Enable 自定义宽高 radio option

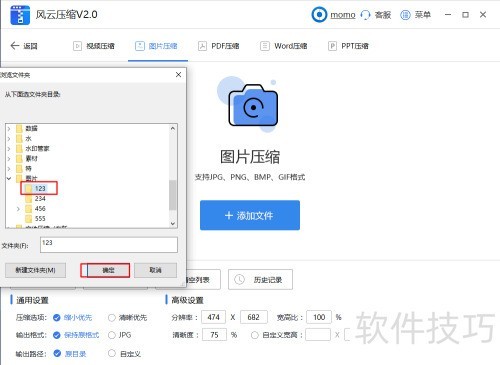(255, 335)
